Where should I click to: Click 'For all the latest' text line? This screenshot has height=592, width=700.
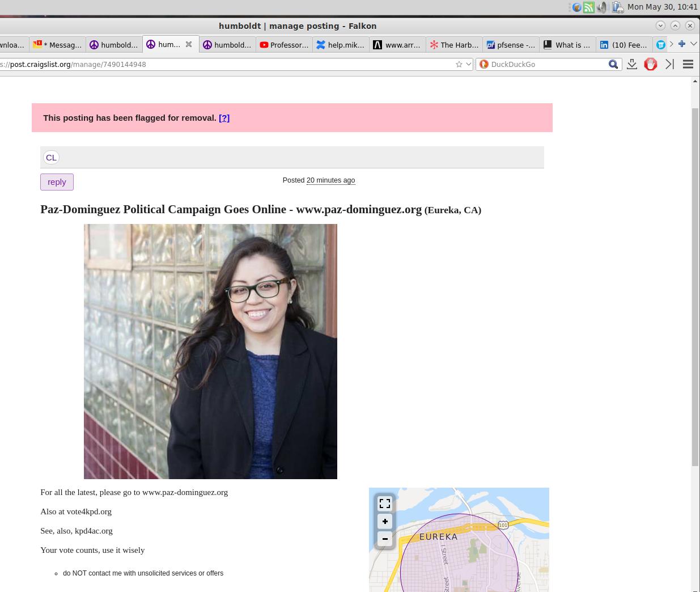click(134, 492)
